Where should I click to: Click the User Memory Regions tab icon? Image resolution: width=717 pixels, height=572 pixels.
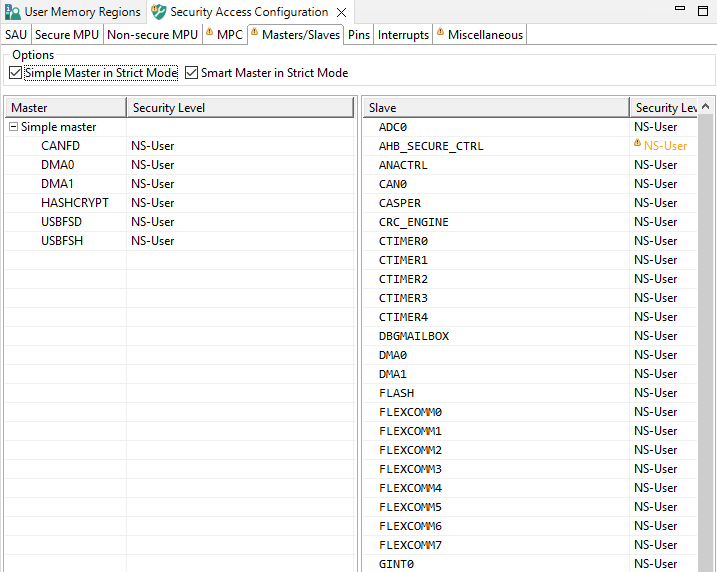(13, 12)
